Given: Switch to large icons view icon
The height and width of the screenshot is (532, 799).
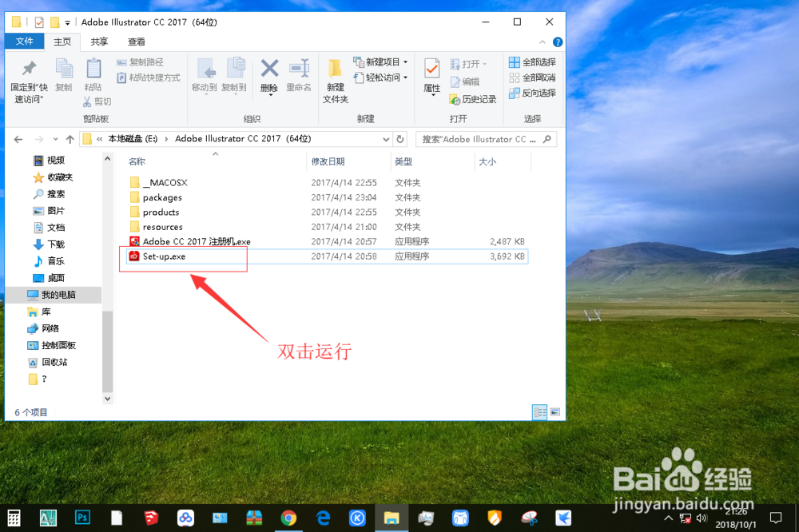Looking at the screenshot, I should (555, 411).
